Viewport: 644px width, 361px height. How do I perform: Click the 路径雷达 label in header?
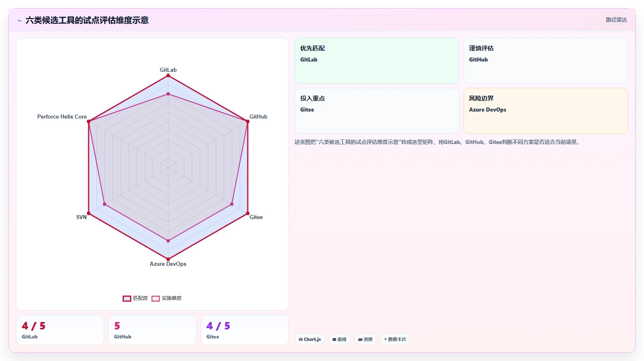click(616, 20)
